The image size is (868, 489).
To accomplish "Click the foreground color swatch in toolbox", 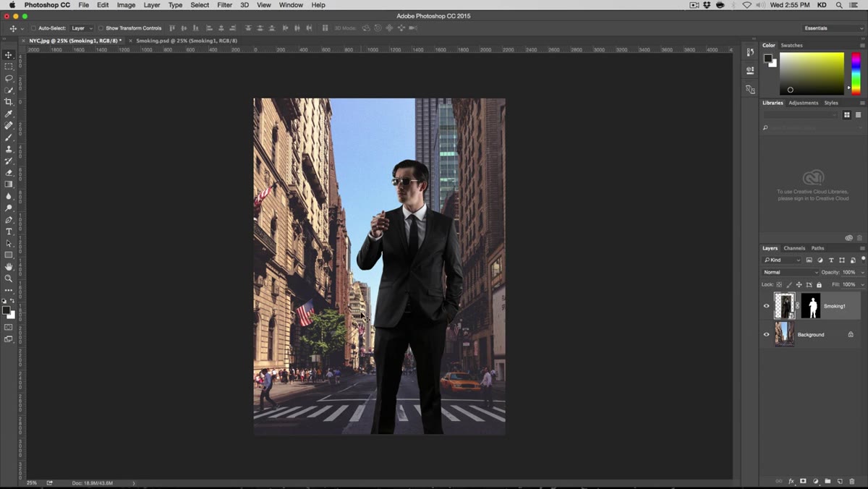I will click(7, 310).
